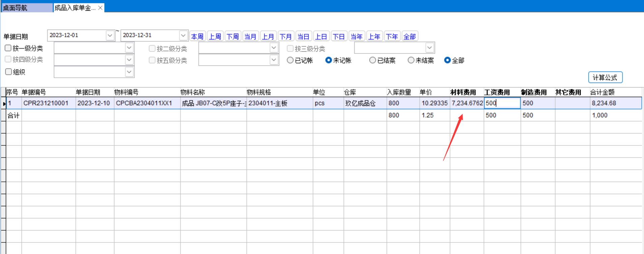Select the 已记帐 radio button
Screen dimensions: 644x254
pos(290,60)
